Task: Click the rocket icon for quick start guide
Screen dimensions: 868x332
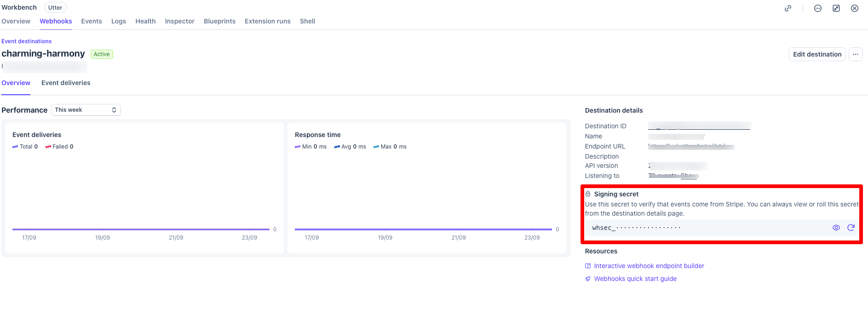Action: click(x=588, y=279)
